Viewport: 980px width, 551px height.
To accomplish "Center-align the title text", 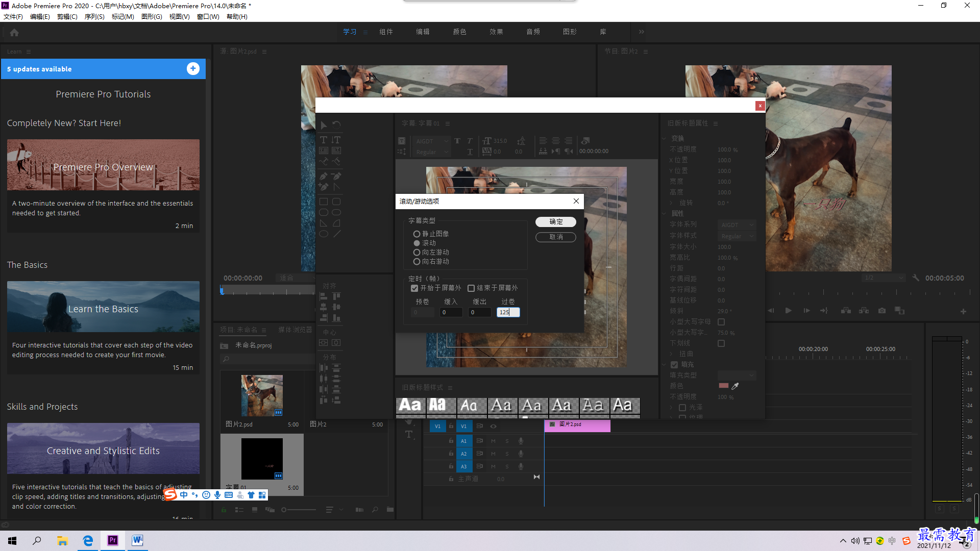I will pos(556,140).
